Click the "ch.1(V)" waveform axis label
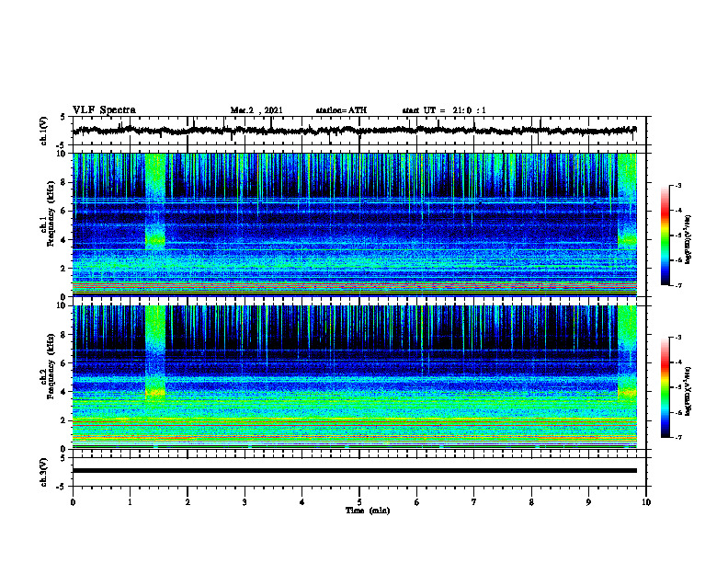The image size is (728, 563). 44,131
